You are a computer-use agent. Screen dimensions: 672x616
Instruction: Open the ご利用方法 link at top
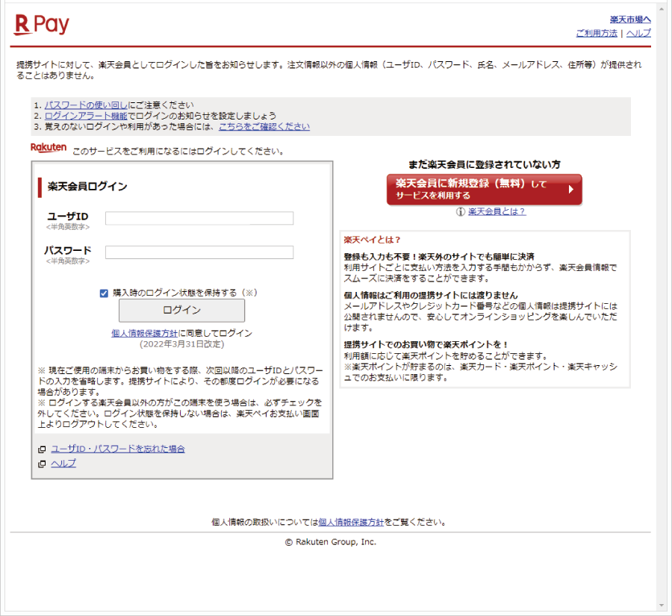click(x=597, y=33)
